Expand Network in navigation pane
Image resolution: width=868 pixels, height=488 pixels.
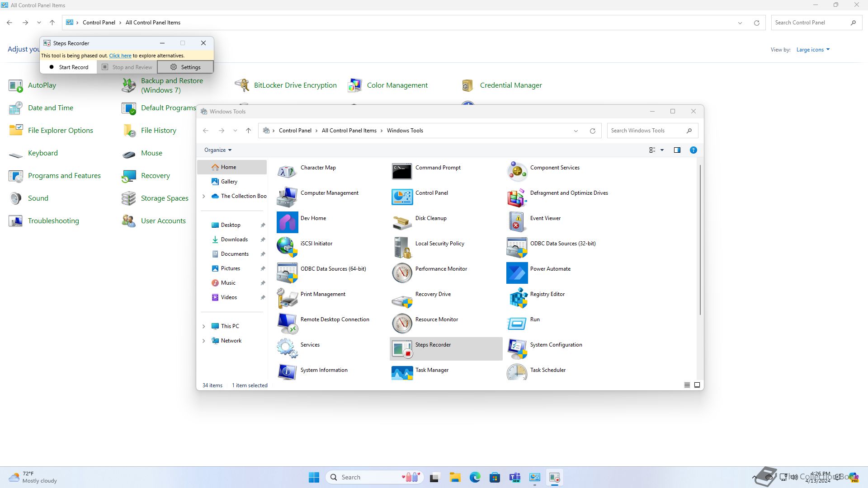[x=204, y=341]
